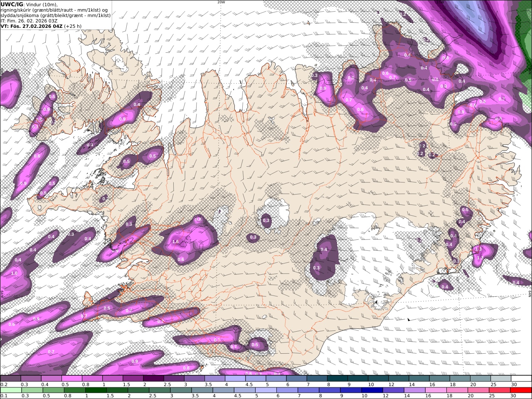Click the initial time 'IT: Fim. 26. 02. 2026 03Z'
This screenshot has width=532, height=399.
point(29,20)
